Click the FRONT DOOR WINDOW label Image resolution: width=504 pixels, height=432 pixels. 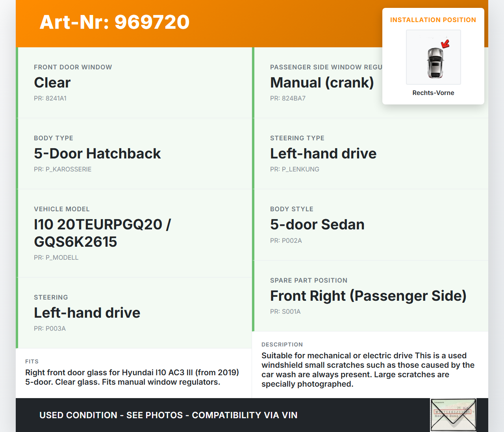(x=73, y=67)
